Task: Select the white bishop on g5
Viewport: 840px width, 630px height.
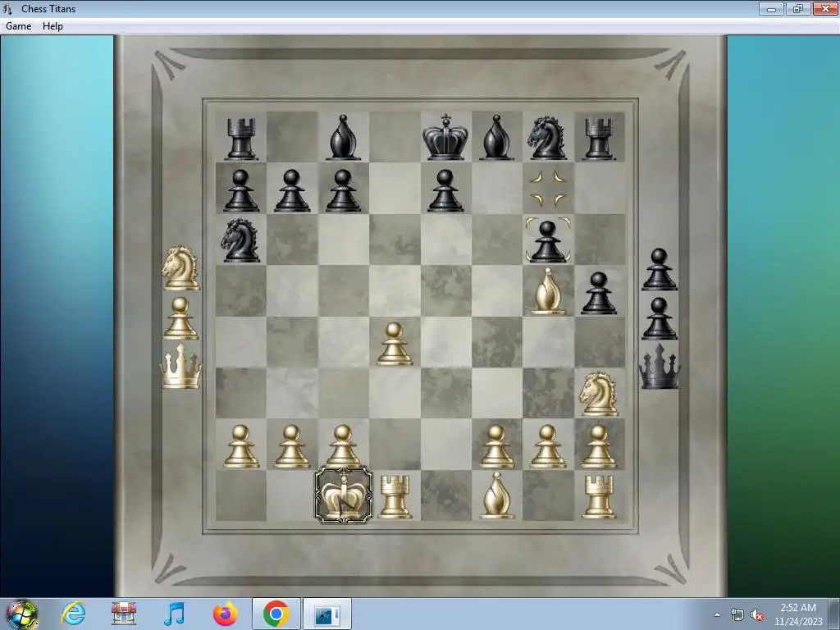Action: coord(547,291)
